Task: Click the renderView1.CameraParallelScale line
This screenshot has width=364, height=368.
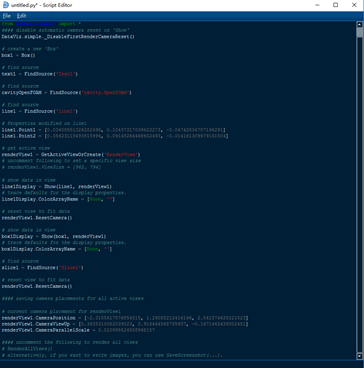Action: pyautogui.click(x=78, y=330)
